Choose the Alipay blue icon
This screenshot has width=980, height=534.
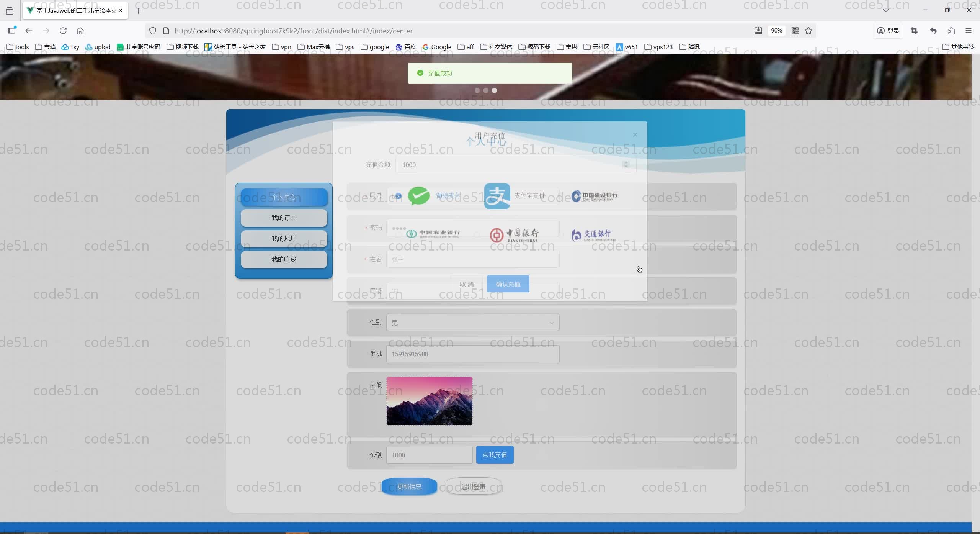[x=497, y=196]
